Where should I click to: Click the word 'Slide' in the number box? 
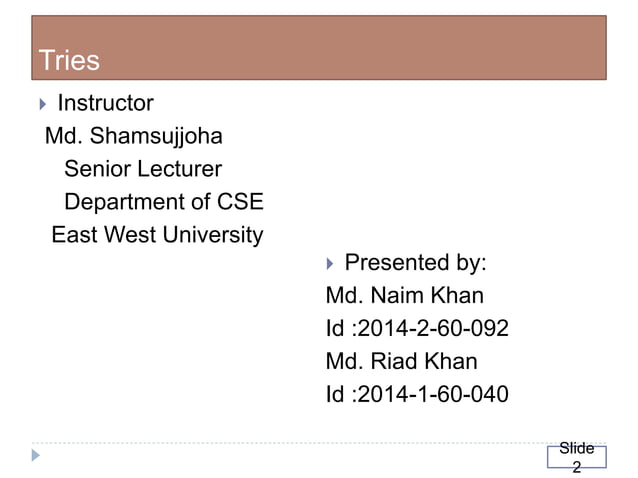pos(576,449)
